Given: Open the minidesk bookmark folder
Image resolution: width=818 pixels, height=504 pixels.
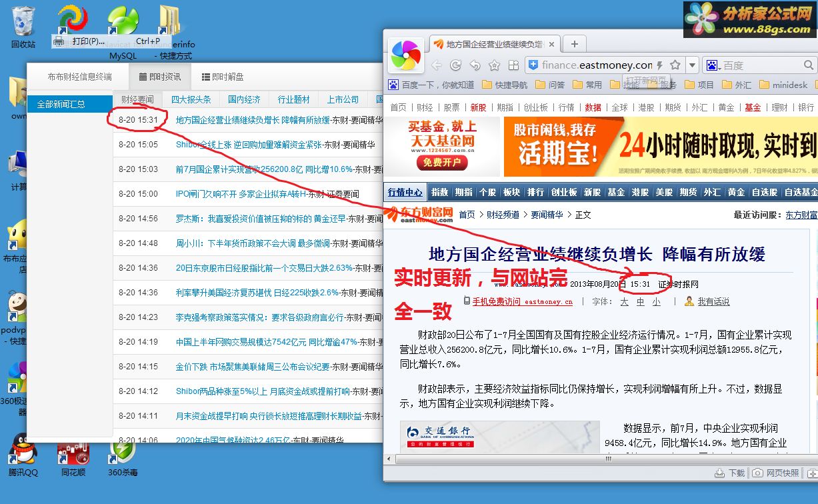Looking at the screenshot, I should (x=783, y=85).
